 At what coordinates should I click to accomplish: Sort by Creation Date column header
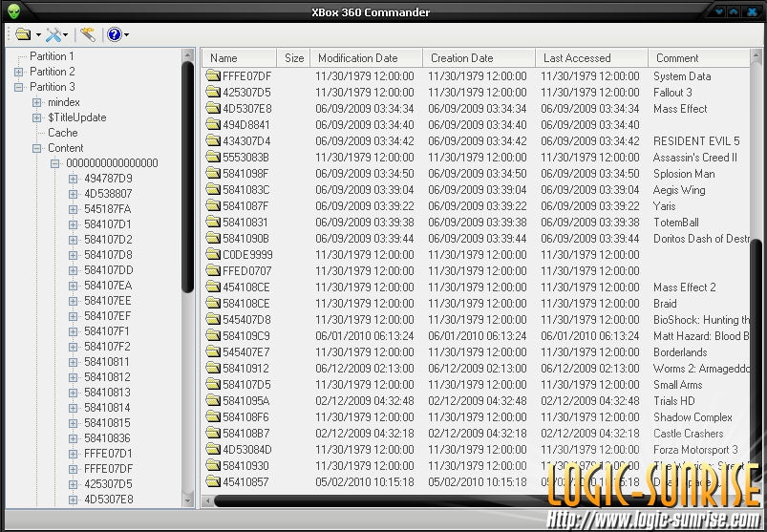coord(479,58)
